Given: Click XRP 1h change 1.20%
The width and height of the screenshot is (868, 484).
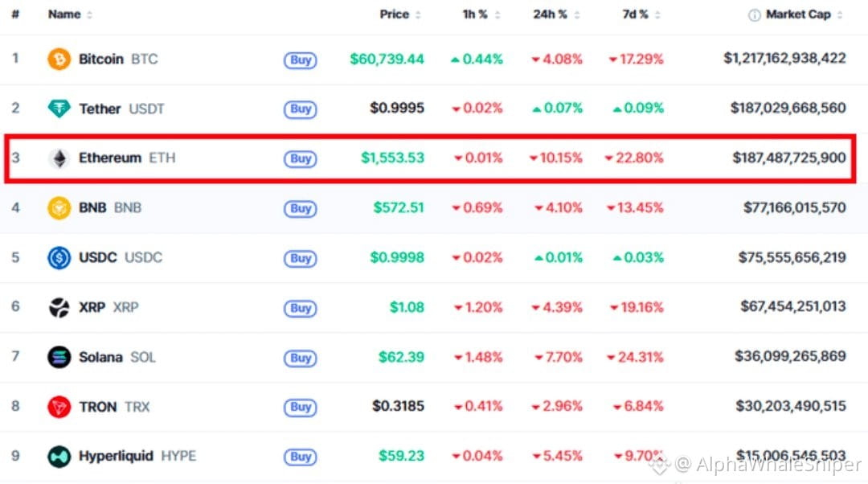Looking at the screenshot, I should point(478,307).
